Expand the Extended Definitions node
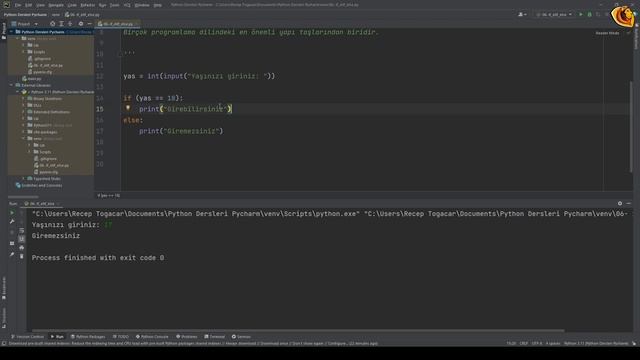The image size is (640, 360). pyautogui.click(x=24, y=112)
